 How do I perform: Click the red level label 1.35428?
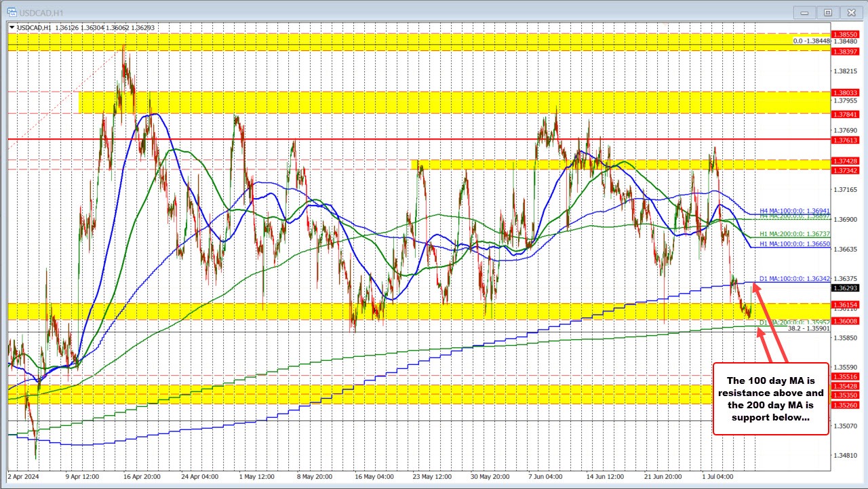point(846,386)
